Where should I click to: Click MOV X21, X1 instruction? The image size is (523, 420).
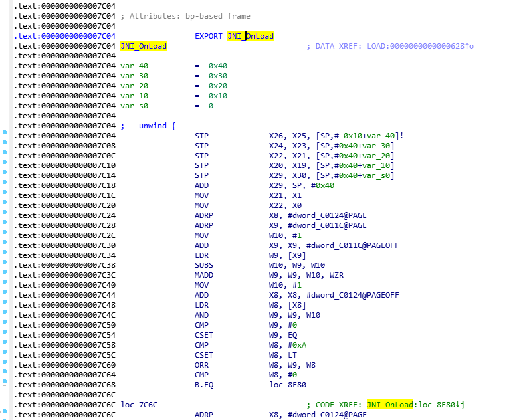click(248, 195)
